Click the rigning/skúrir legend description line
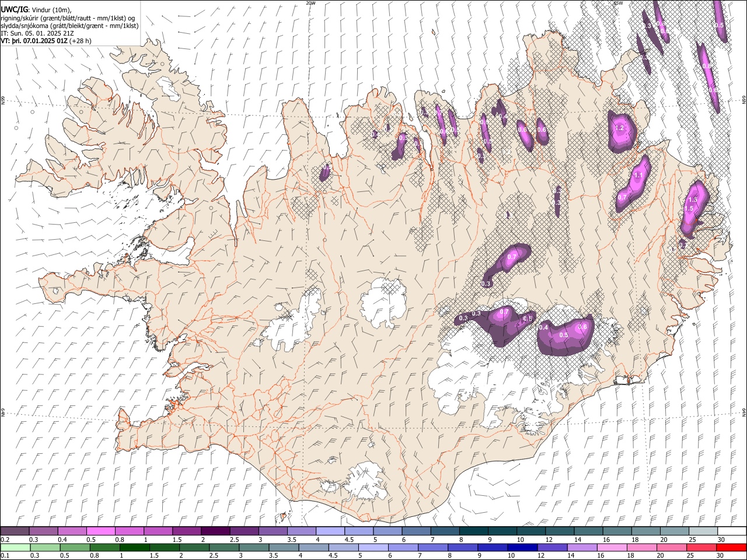The image size is (747, 560). [68, 18]
